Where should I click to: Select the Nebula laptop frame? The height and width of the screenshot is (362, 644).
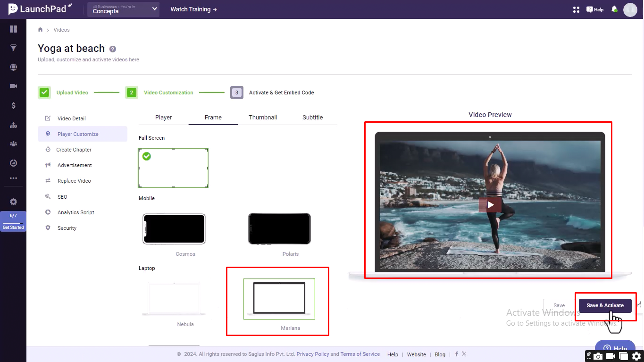[x=174, y=299]
